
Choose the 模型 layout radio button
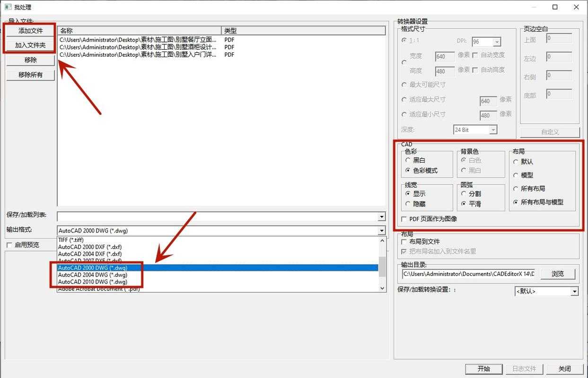point(516,175)
